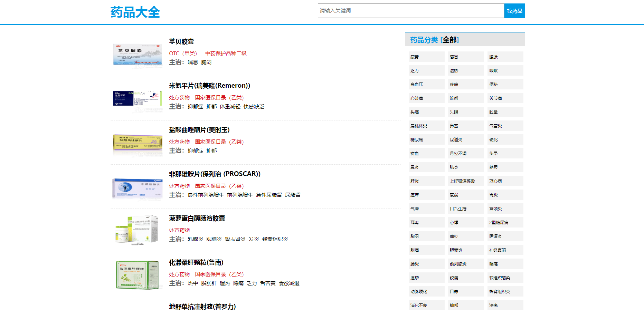Click 喘息 indication under 莘贝胶囊
Image resolution: width=644 pixels, height=310 pixels.
pyautogui.click(x=193, y=62)
